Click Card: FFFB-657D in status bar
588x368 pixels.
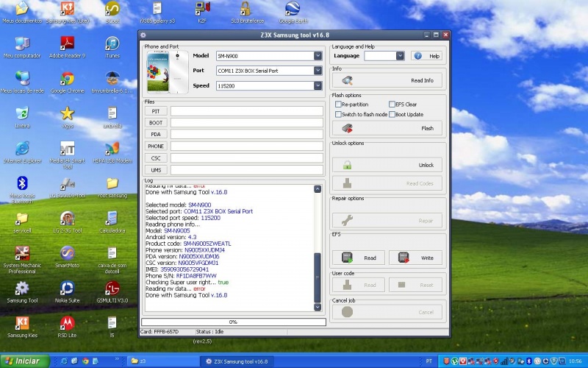tap(159, 332)
